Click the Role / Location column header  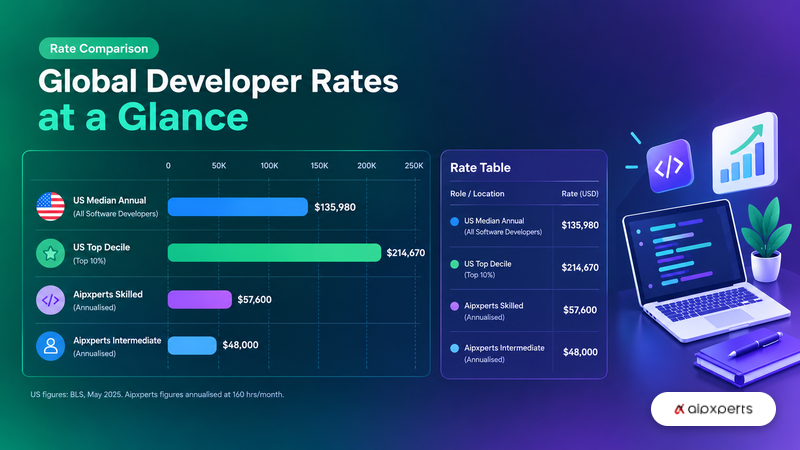click(x=477, y=194)
